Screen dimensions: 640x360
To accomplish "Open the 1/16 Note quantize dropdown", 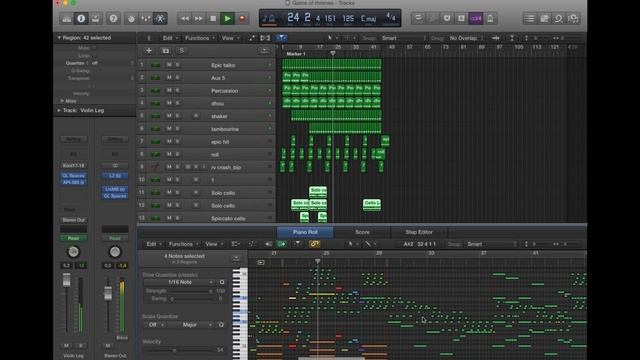I will point(180,282).
